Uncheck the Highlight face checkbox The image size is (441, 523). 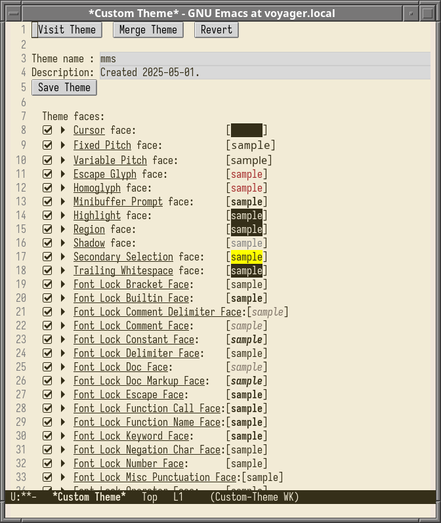click(x=47, y=215)
